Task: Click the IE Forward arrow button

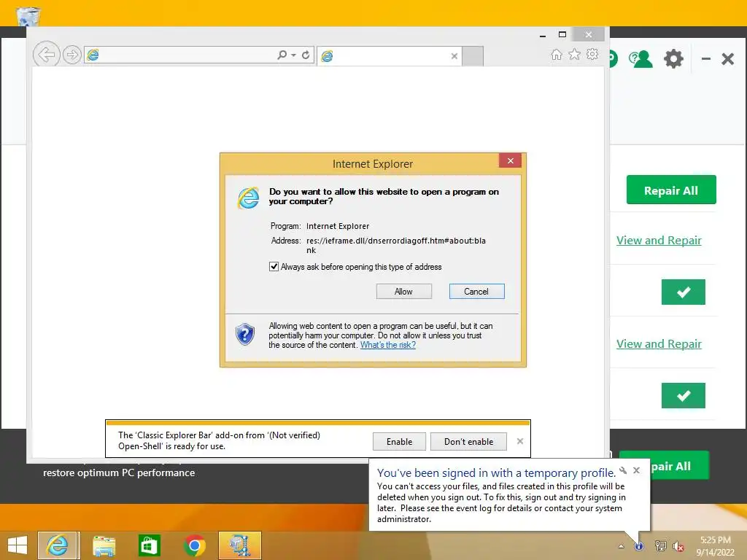Action: [x=72, y=55]
